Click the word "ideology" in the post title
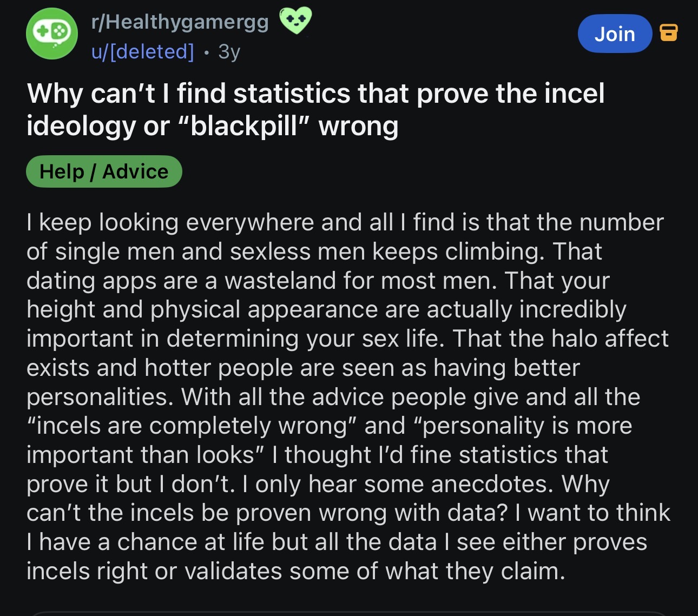698x616 pixels. (81, 126)
